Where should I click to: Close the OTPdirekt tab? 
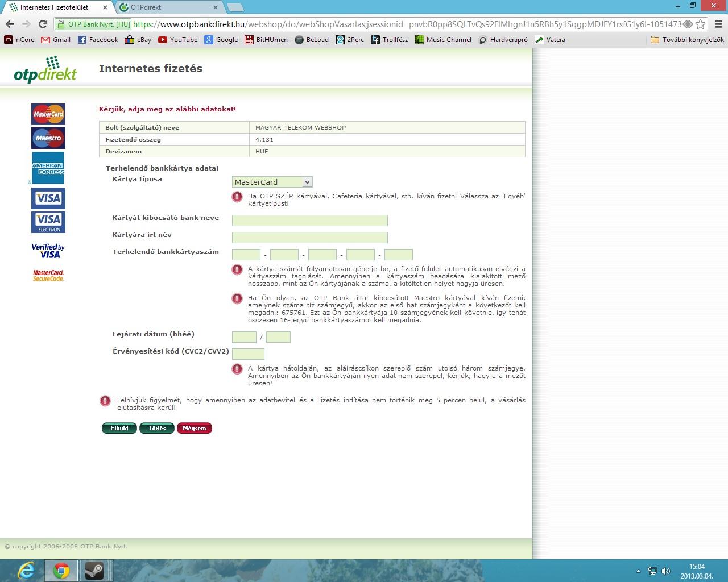[x=215, y=7]
